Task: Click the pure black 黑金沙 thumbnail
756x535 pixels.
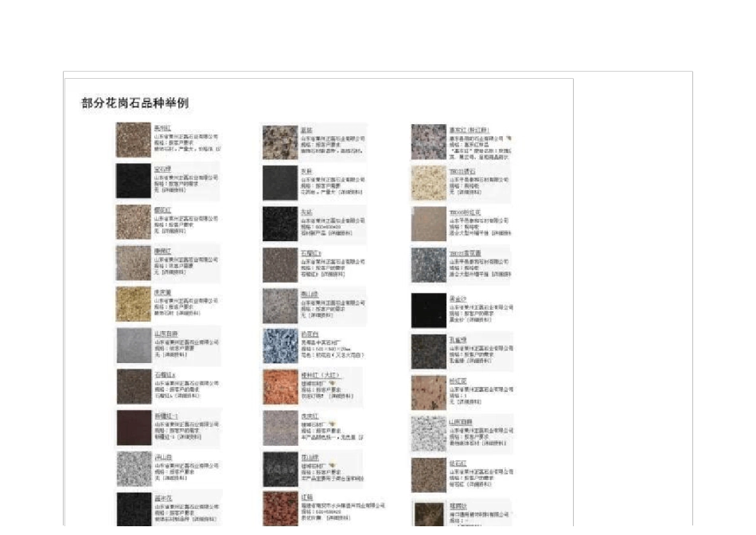Action: point(429,310)
